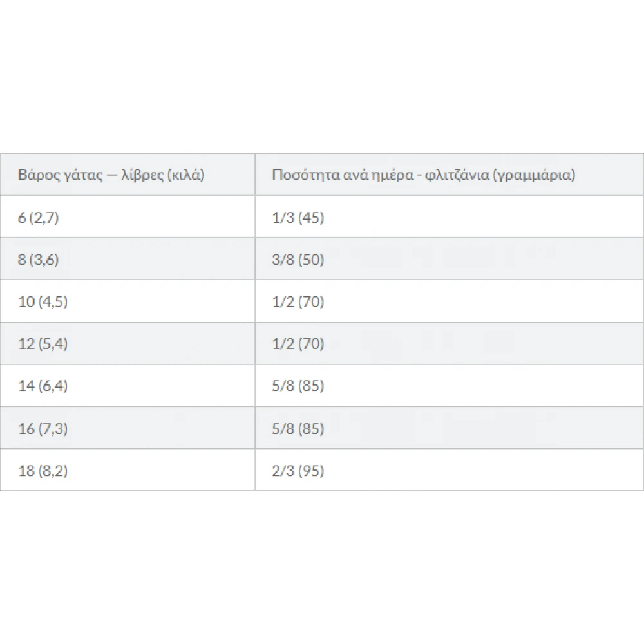Click "1/2 (70)" in the 12-pound row
The image size is (644, 644).
[298, 344]
